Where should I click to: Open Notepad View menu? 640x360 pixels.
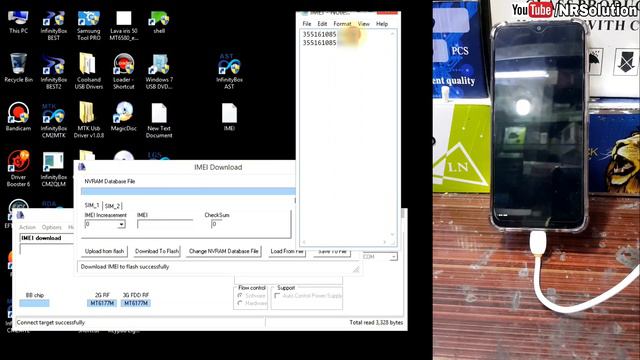(x=364, y=24)
